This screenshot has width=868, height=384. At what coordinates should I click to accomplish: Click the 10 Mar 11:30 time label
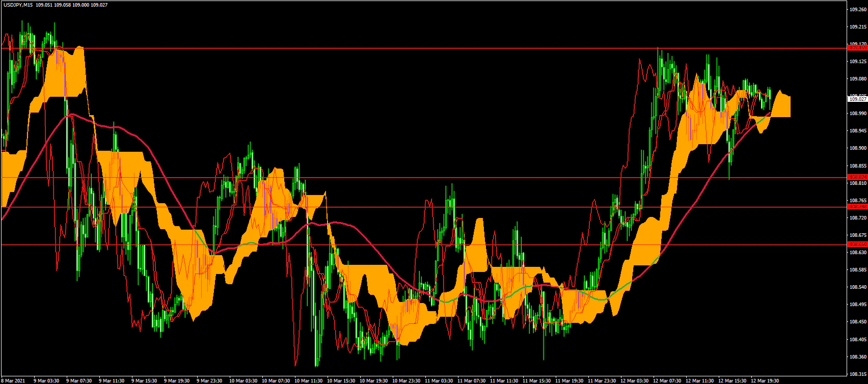click(307, 380)
